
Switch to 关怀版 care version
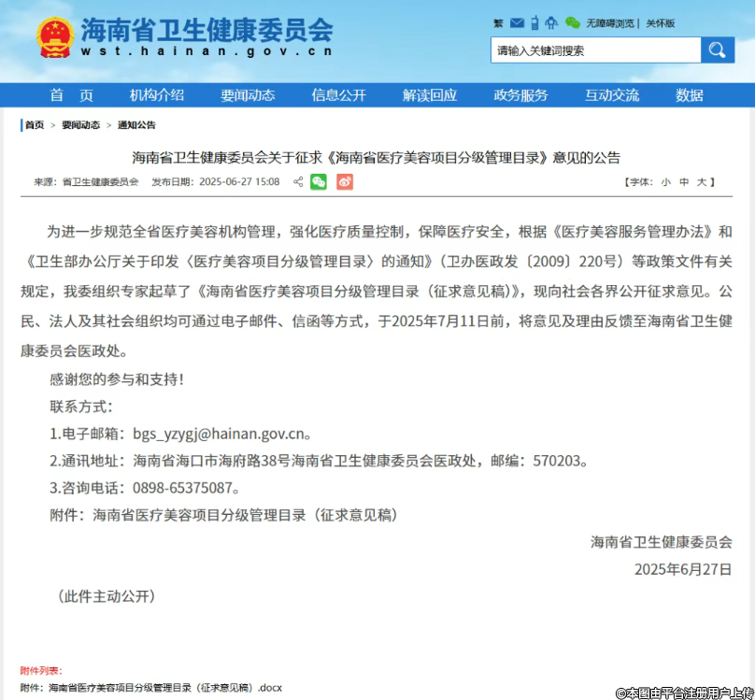click(x=661, y=23)
